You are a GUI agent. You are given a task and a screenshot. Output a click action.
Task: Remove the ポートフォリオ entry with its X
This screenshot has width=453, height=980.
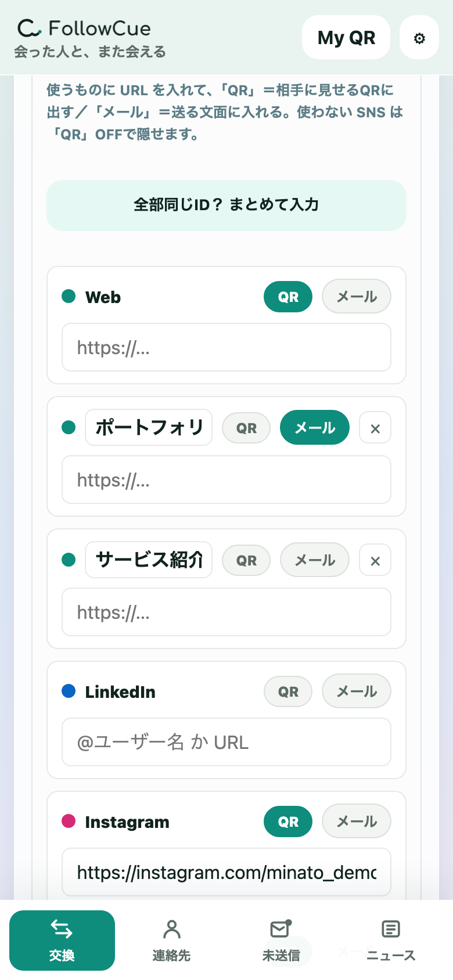[x=375, y=428]
